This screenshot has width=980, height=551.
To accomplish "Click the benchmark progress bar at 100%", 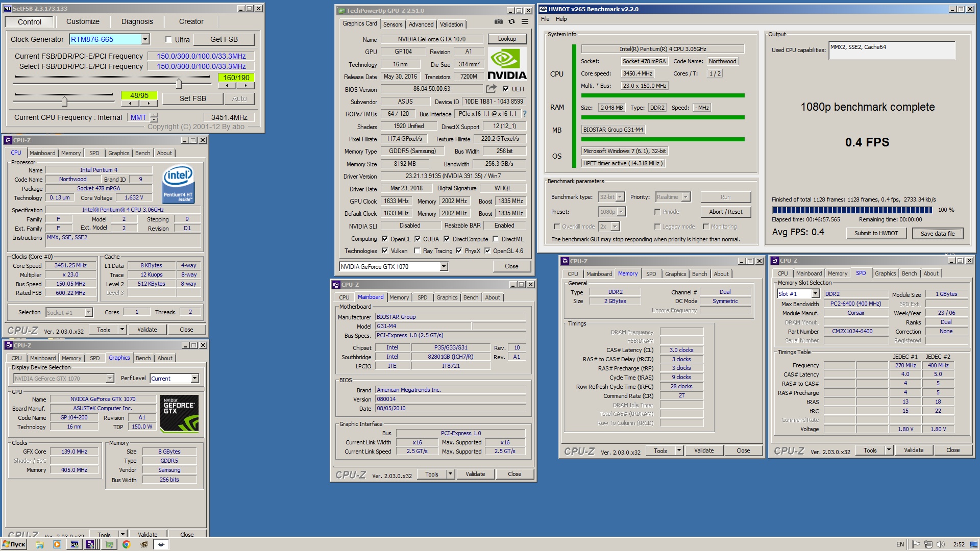I will [852, 210].
